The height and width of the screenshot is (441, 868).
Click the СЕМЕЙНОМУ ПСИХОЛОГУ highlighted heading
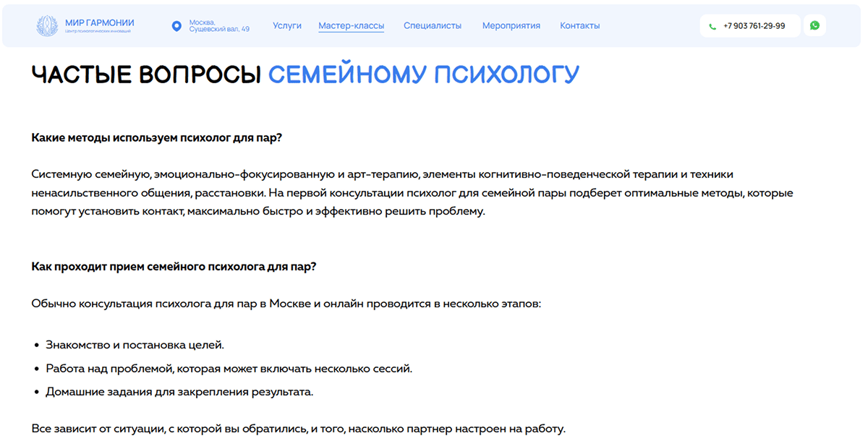pos(423,73)
